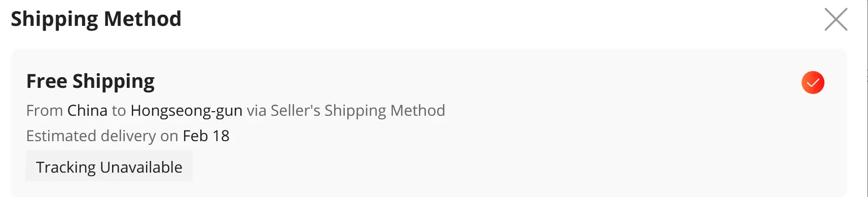Click the word Unavailable in the tag

pos(141,167)
